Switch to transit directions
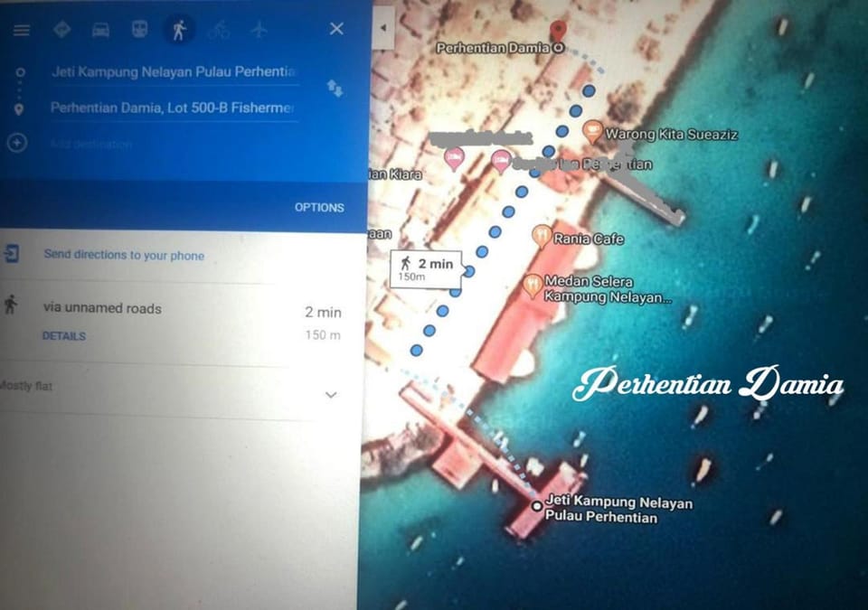868x610 pixels. coord(139,29)
